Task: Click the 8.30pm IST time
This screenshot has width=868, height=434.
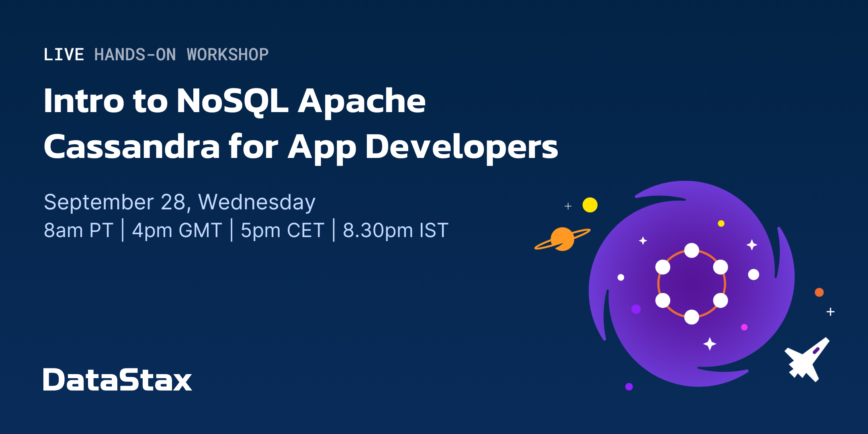Action: (395, 230)
